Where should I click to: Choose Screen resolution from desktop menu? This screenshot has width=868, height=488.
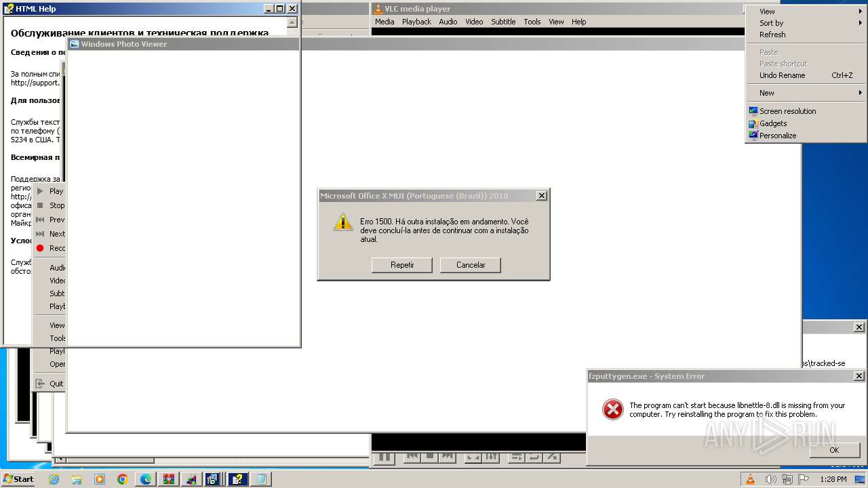(806, 111)
